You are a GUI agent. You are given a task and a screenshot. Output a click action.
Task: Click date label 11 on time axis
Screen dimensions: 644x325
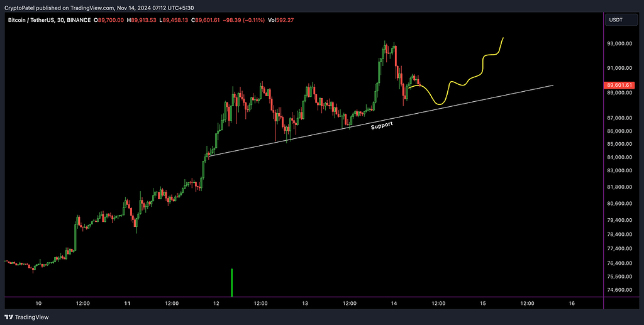[x=127, y=304]
